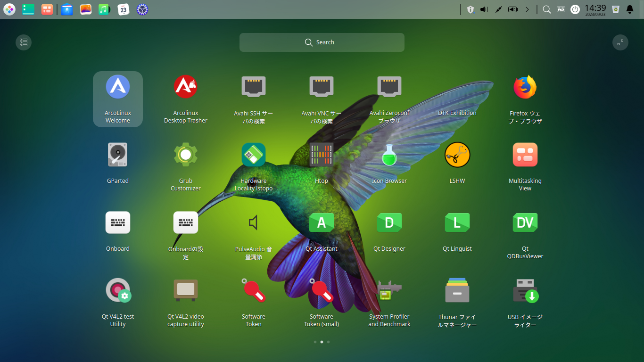Launch Firefox web browser
The width and height of the screenshot is (644, 362).
point(525,99)
